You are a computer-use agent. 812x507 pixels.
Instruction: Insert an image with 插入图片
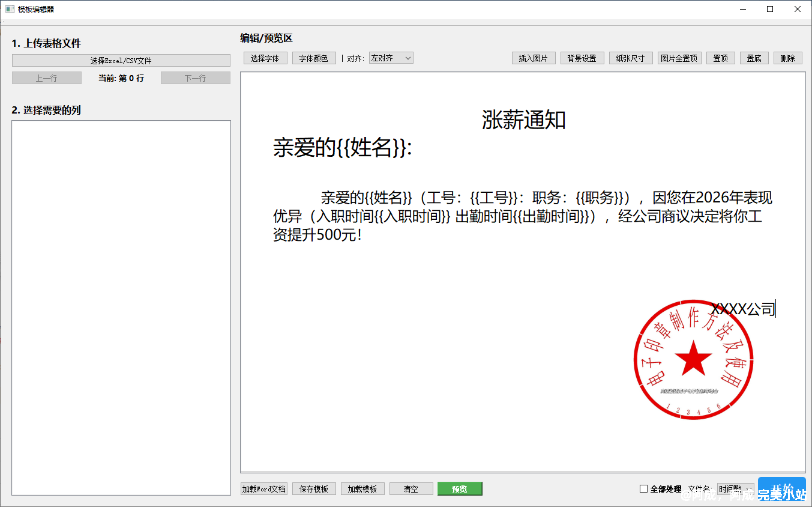533,58
